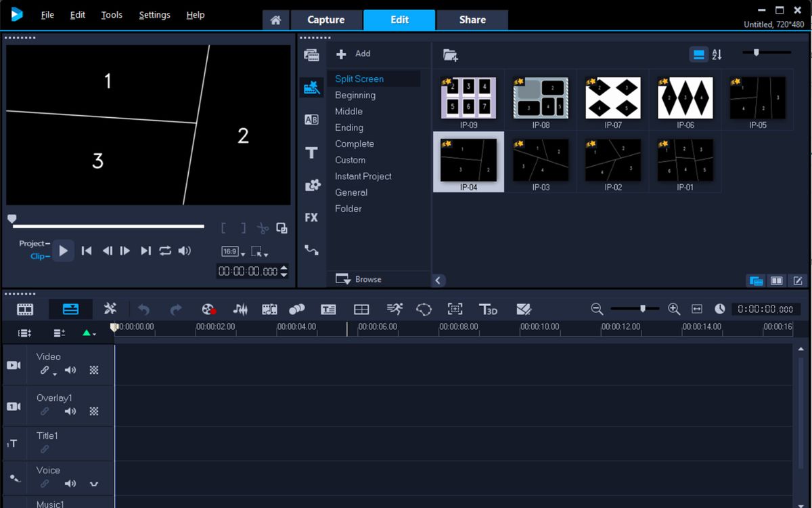
Task: Launch the Motion Tracking tool
Action: click(393, 309)
